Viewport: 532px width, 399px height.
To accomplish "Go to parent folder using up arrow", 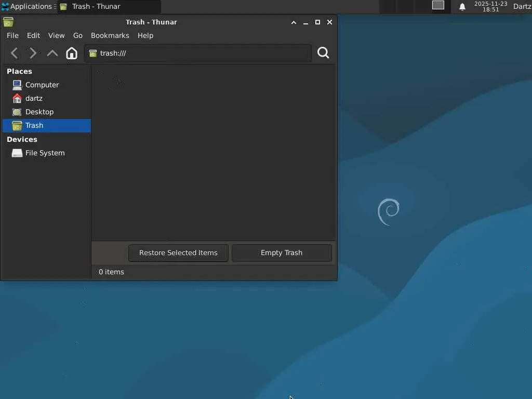I will [52, 53].
